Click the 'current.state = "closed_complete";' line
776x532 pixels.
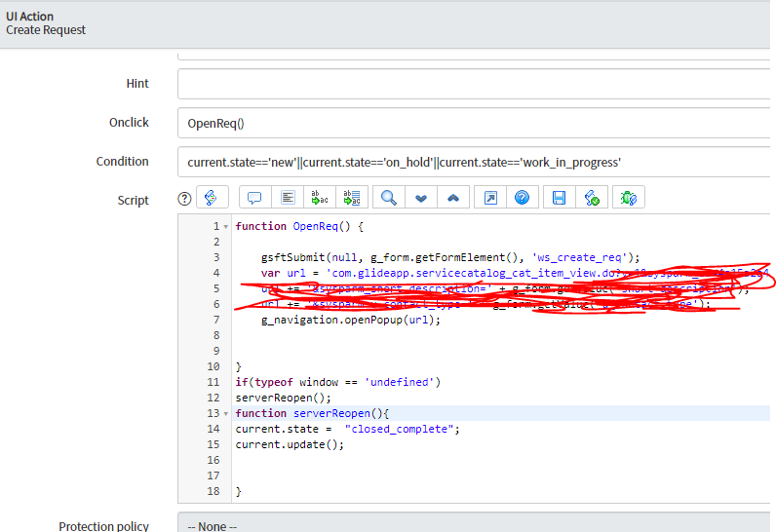pos(347,429)
